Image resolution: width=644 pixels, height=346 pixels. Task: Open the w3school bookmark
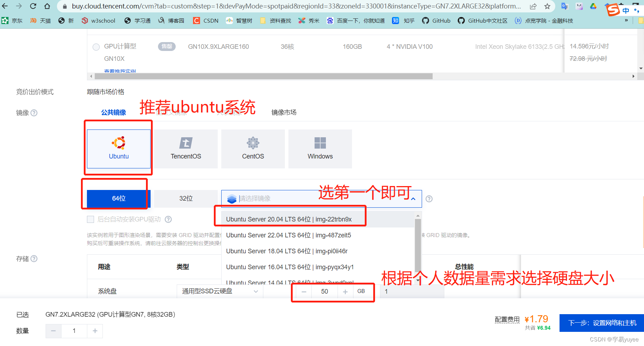(98, 21)
